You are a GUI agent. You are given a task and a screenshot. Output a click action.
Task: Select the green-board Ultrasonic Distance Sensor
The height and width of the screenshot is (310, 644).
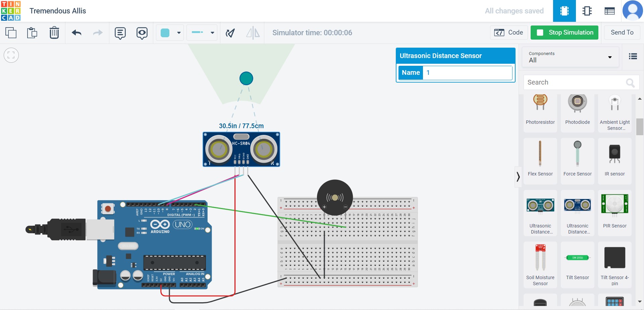[x=540, y=213]
